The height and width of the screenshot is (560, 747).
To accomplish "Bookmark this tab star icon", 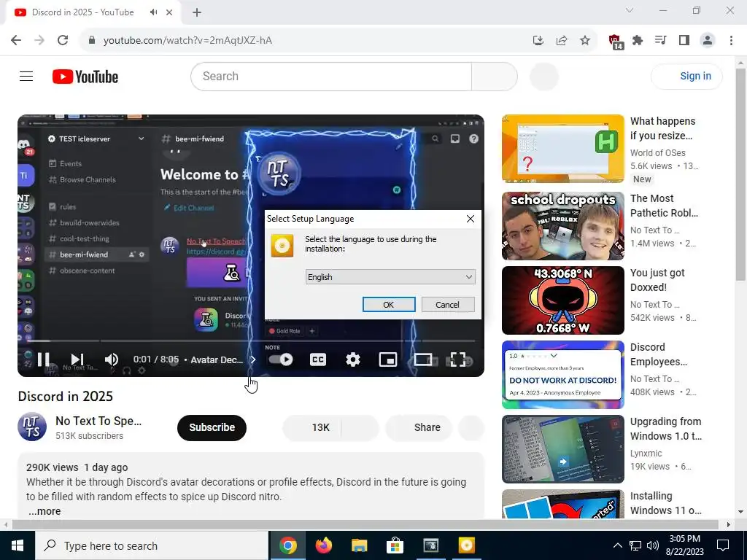I will click(585, 41).
